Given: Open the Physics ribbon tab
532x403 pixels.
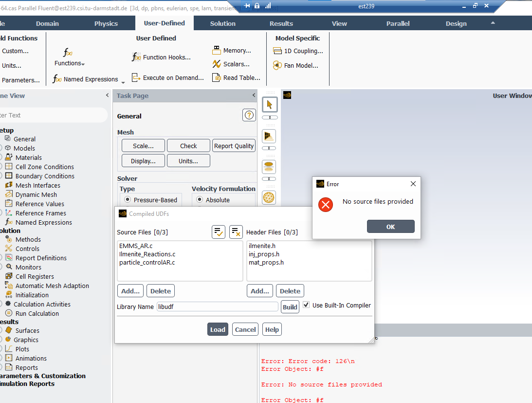Looking at the screenshot, I should pos(106,23).
